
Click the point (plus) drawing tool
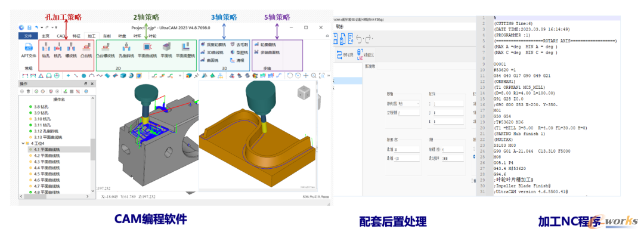click(68, 76)
